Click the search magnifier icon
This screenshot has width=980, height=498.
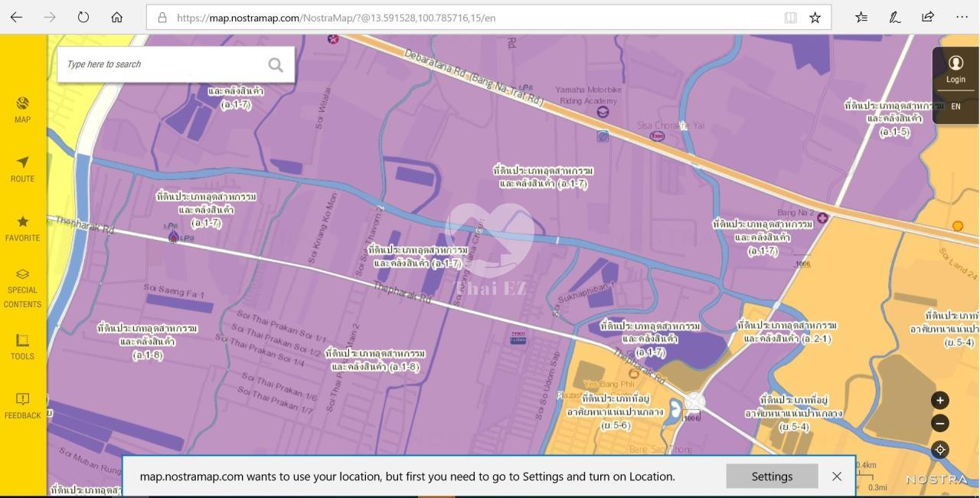[276, 65]
